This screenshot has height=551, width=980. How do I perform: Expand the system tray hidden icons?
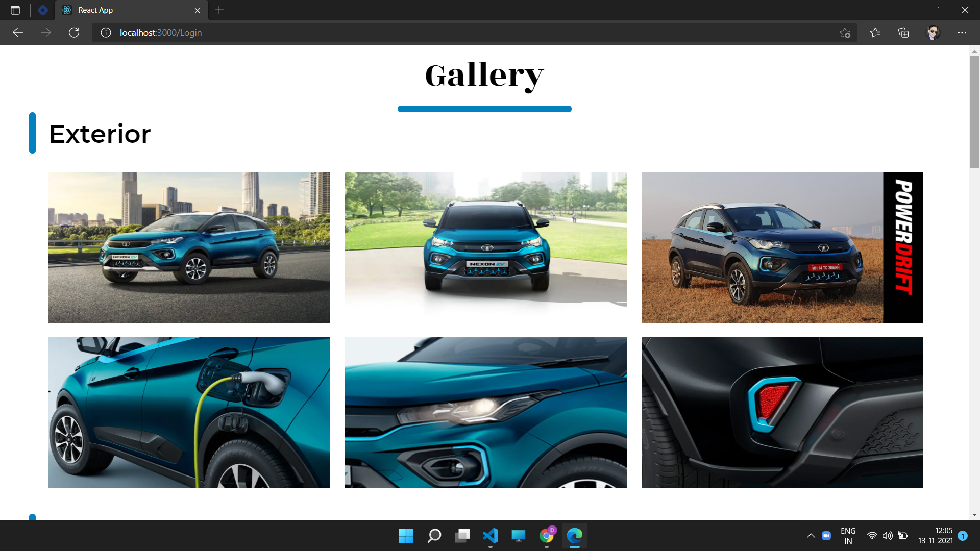click(811, 536)
